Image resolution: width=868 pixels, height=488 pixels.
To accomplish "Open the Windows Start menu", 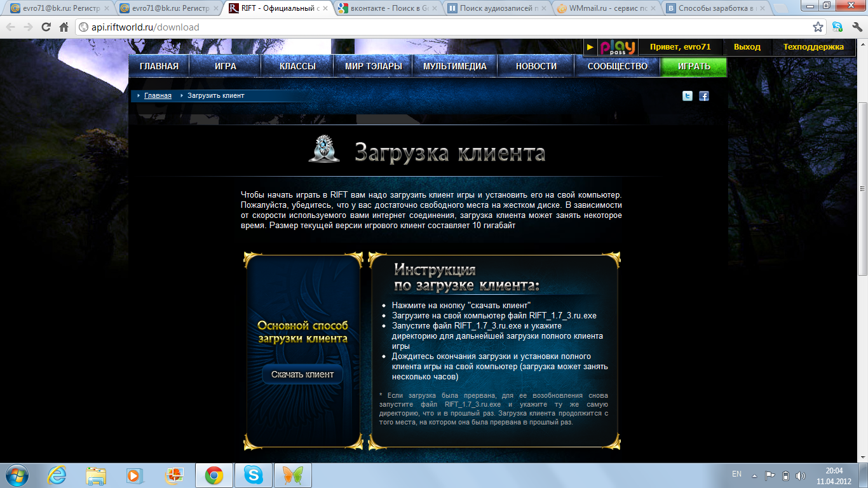I will [x=15, y=475].
